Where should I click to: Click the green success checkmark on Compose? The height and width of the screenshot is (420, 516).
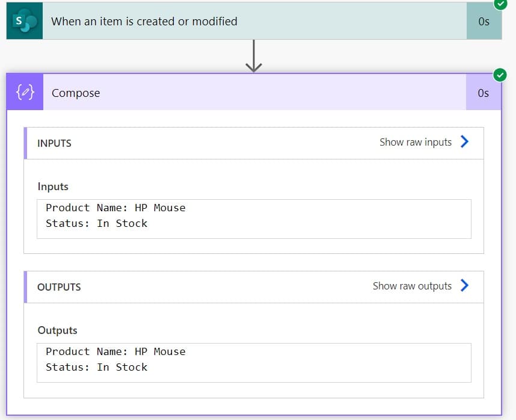500,75
